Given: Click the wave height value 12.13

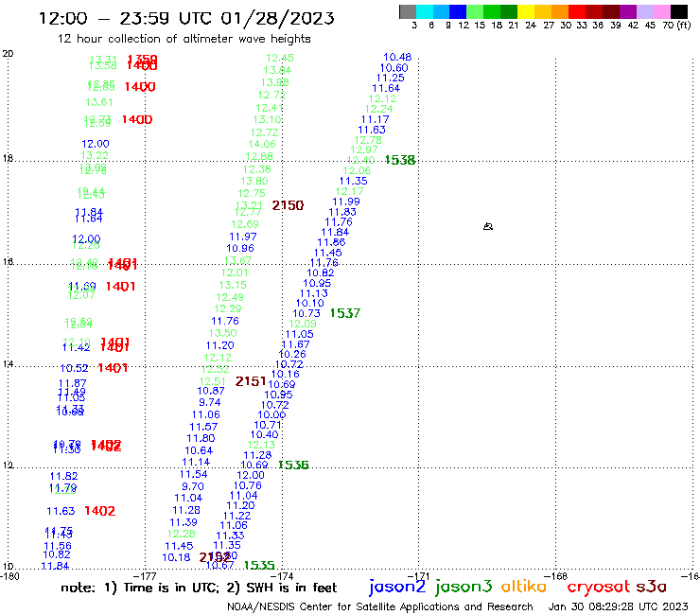Looking at the screenshot, I should point(261,445).
